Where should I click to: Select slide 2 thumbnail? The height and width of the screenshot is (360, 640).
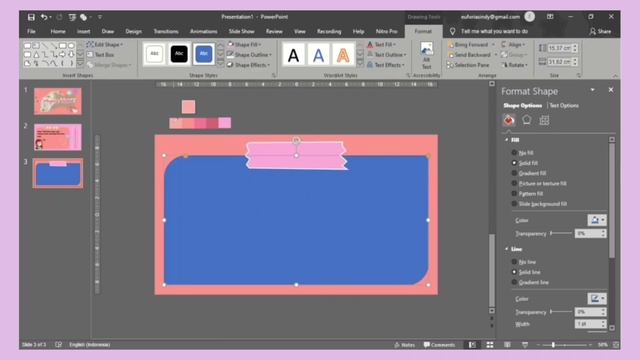coord(58,137)
